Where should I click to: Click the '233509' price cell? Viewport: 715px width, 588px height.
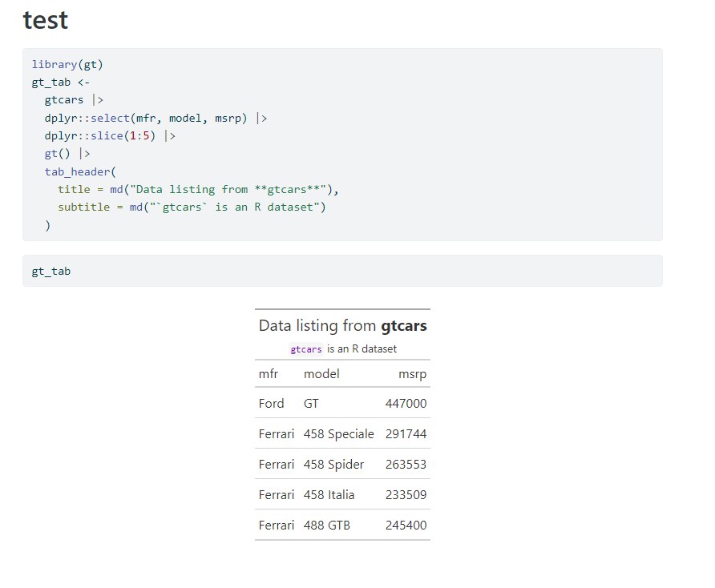click(x=406, y=495)
